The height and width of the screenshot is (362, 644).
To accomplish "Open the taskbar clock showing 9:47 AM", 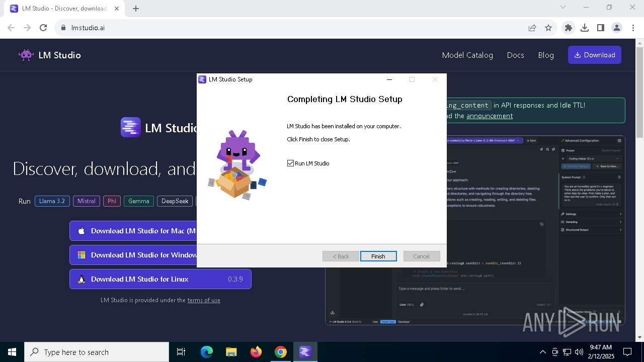I will [x=601, y=352].
